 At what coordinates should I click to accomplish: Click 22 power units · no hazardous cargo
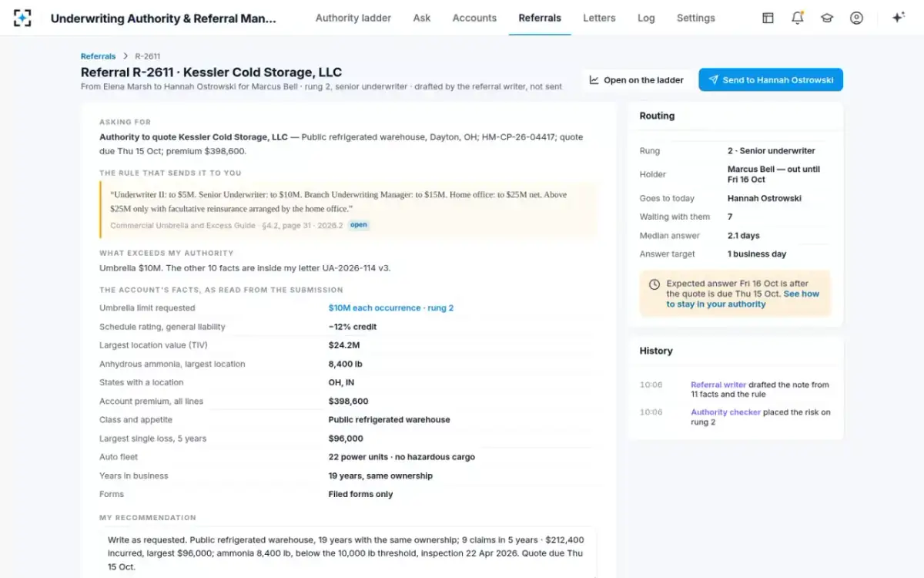pos(402,457)
